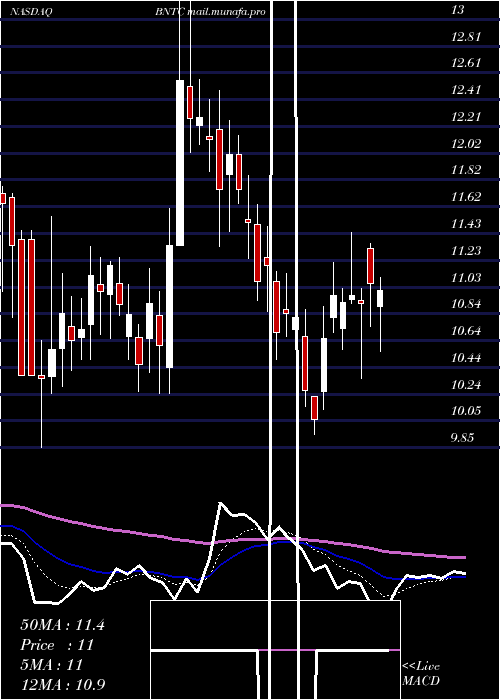Click the 5MA : 11 readout
This screenshot has height=700, width=500.
pos(52,665)
